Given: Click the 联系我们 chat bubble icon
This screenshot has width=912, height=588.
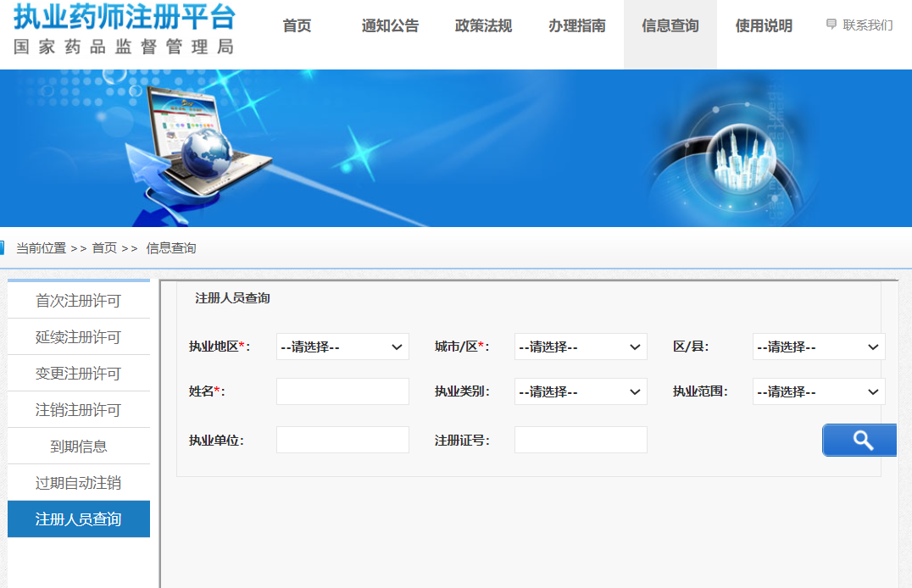Looking at the screenshot, I should click(x=831, y=25).
